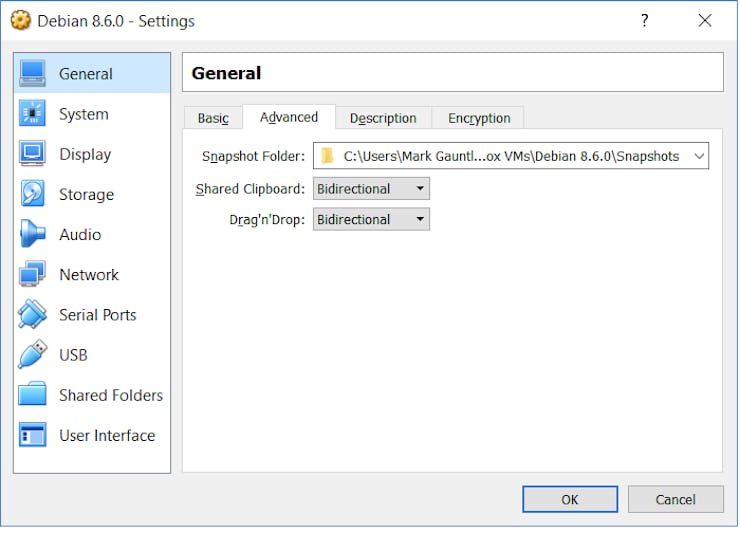Click the General monitor icon in sidebar
Image resolution: width=740 pixels, height=533 pixels.
coord(33,74)
